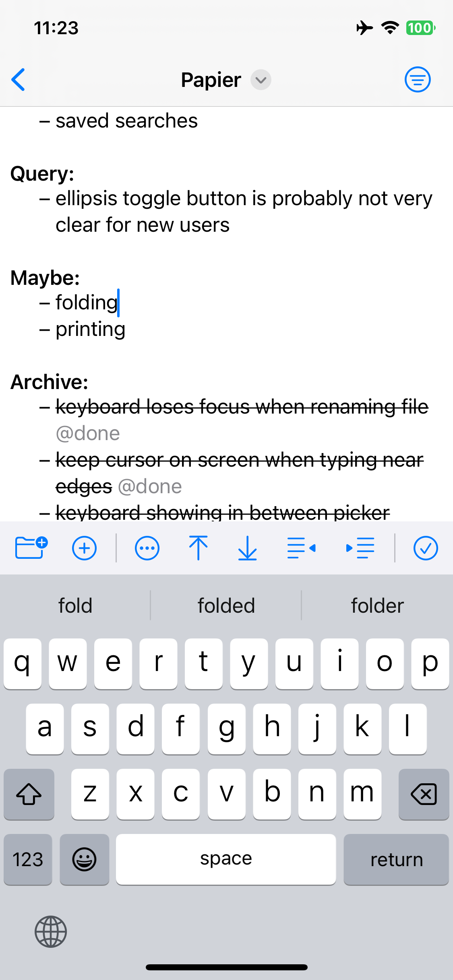
Task: Mark task done with checkmark circle icon
Action: pos(425,548)
